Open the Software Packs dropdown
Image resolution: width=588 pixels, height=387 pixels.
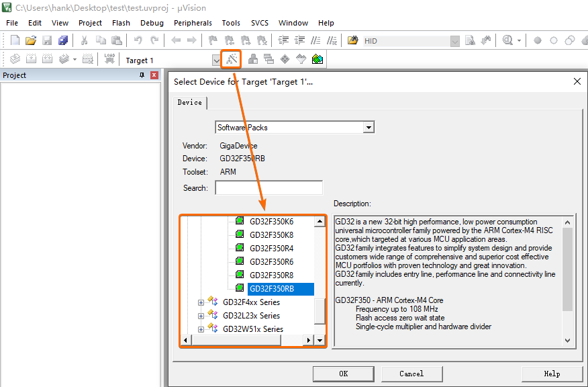pos(369,128)
